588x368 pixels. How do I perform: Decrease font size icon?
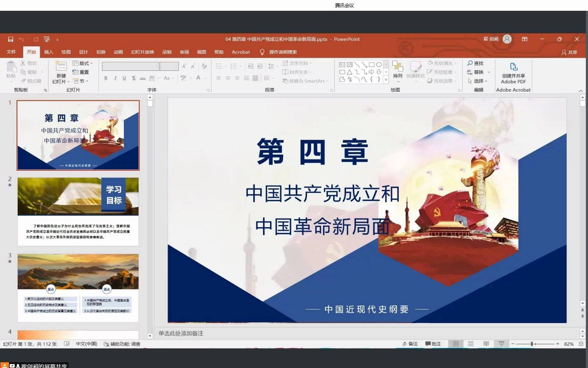click(193, 66)
